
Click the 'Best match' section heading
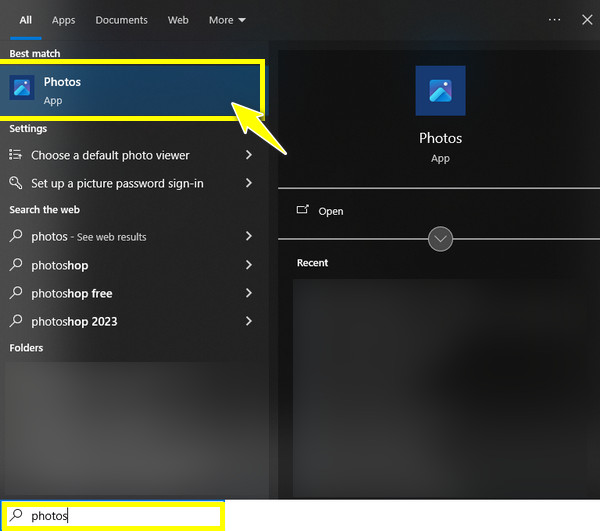pyautogui.click(x=35, y=54)
